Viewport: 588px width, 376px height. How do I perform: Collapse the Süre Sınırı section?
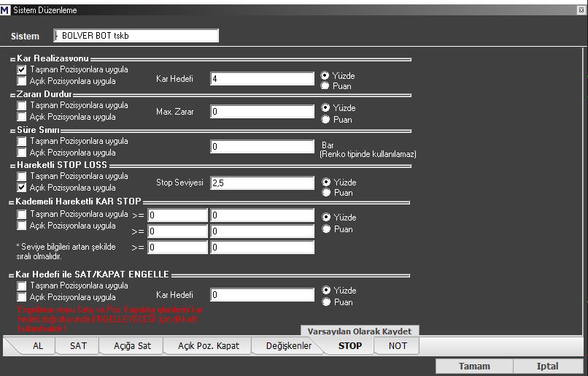(12, 131)
